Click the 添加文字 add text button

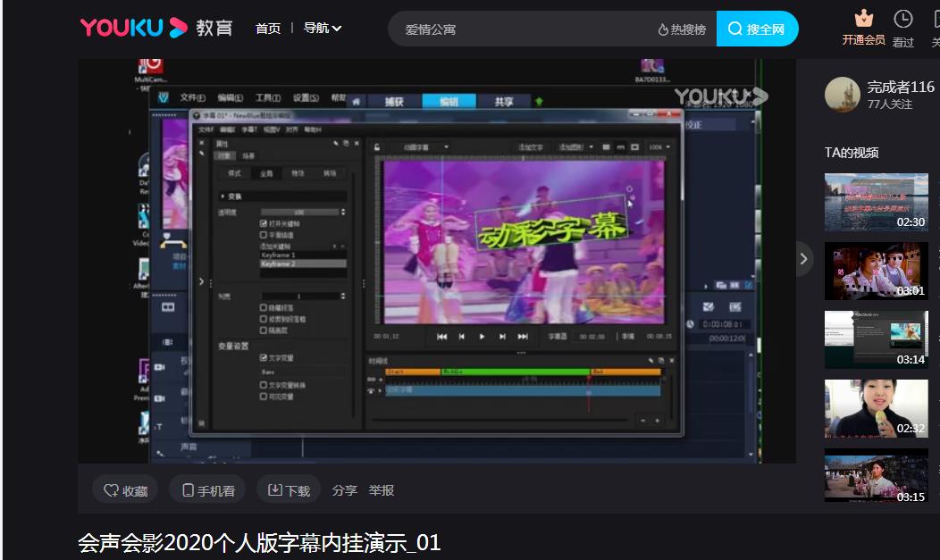[531, 147]
